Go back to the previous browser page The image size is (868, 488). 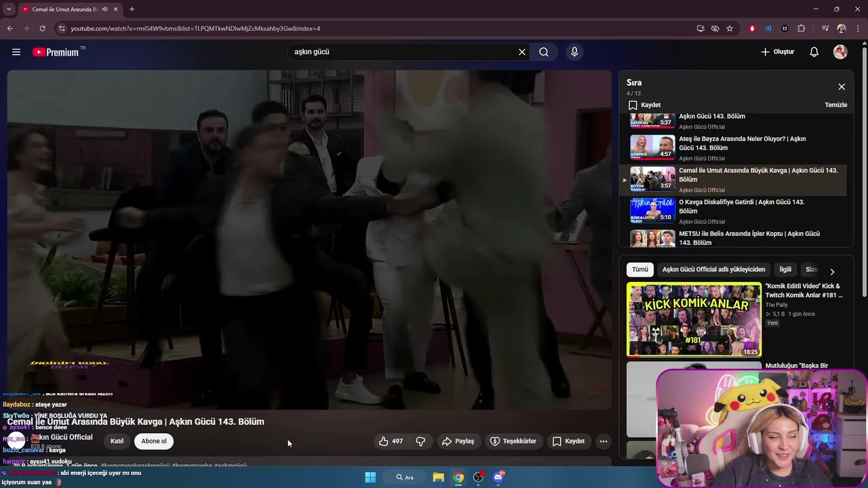pyautogui.click(x=9, y=28)
